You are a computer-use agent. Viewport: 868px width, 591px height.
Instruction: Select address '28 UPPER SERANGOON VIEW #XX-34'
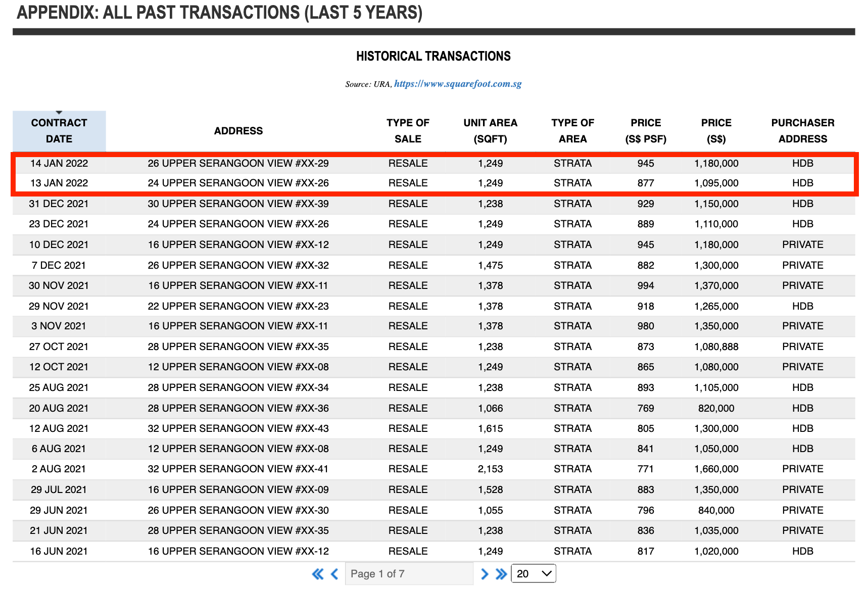(238, 387)
